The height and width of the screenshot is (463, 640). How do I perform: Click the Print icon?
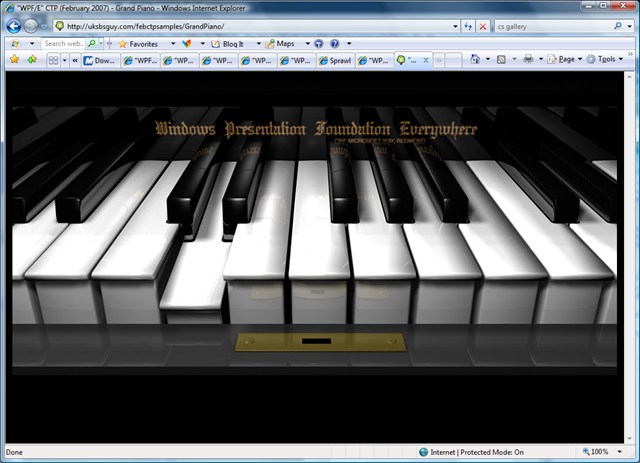528,60
